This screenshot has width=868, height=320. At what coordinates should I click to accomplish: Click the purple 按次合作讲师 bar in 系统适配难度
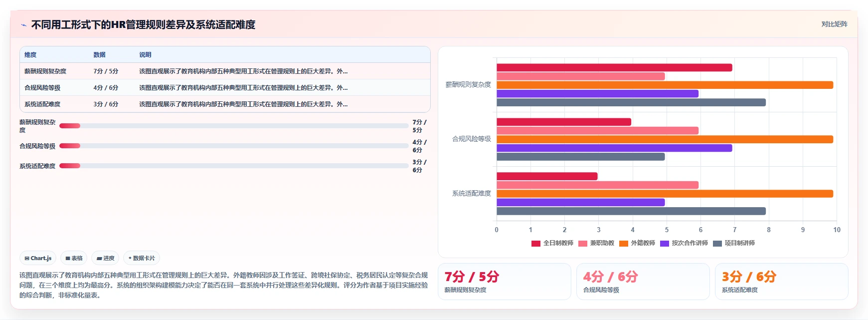pos(581,202)
